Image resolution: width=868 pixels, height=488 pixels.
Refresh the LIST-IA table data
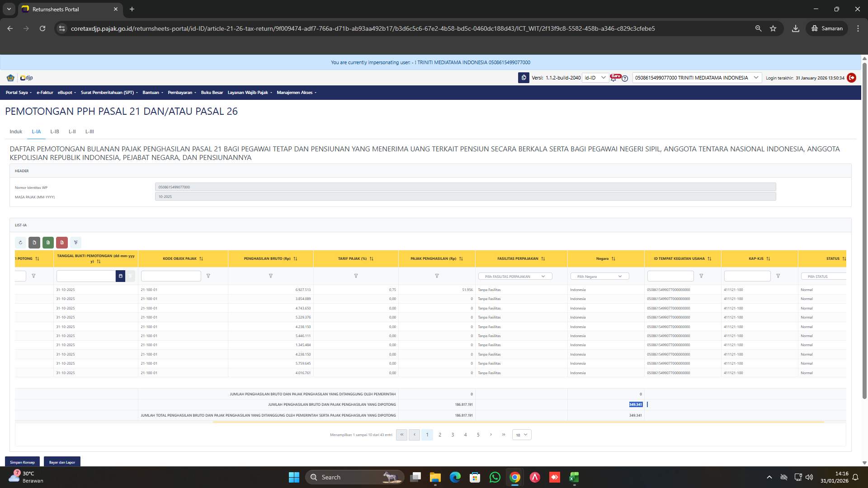20,243
